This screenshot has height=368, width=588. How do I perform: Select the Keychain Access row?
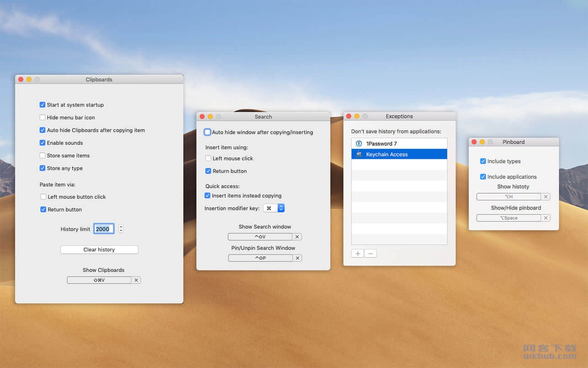tap(399, 154)
